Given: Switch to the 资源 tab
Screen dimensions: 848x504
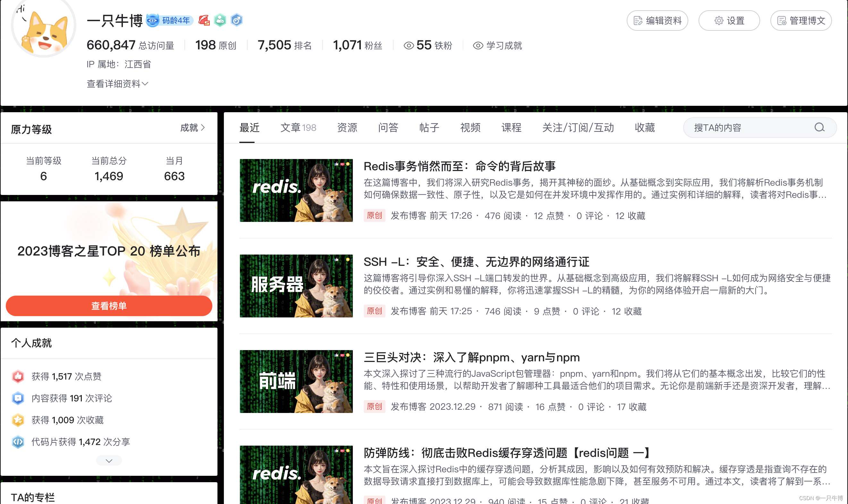Looking at the screenshot, I should tap(347, 128).
